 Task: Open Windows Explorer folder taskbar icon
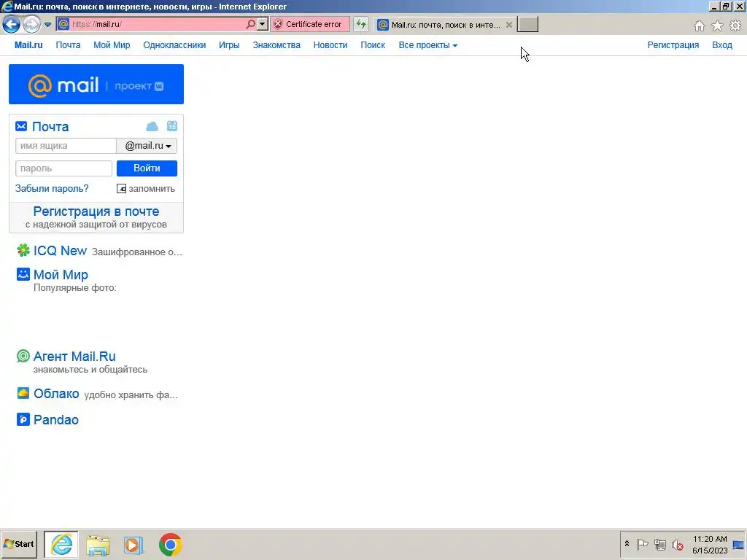click(x=98, y=545)
